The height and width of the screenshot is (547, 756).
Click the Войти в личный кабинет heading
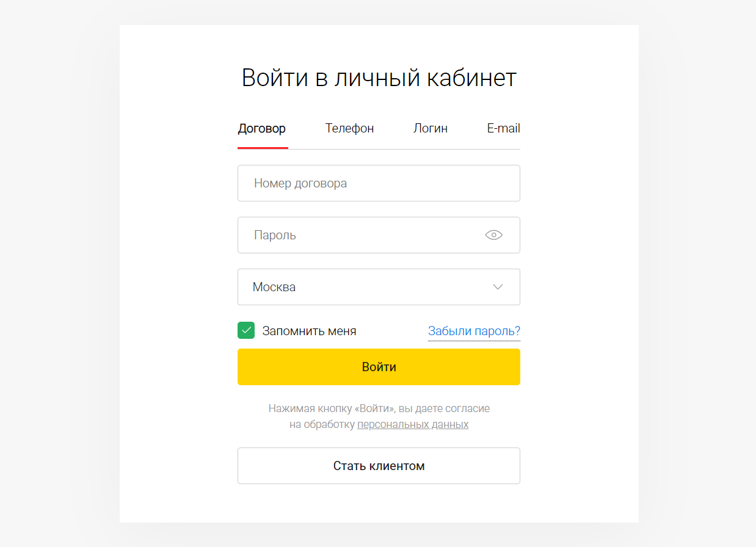coord(379,78)
